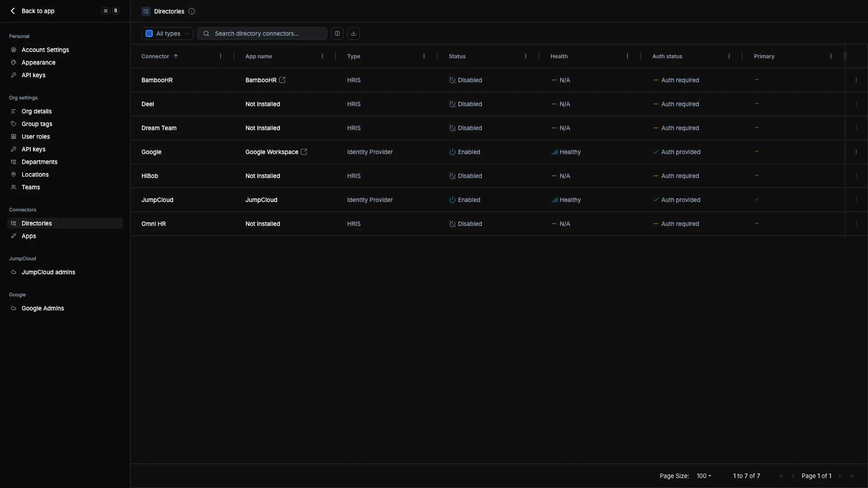The image size is (868, 488).
Task: Toggle column layout icon in toolbar
Action: pos(337,33)
